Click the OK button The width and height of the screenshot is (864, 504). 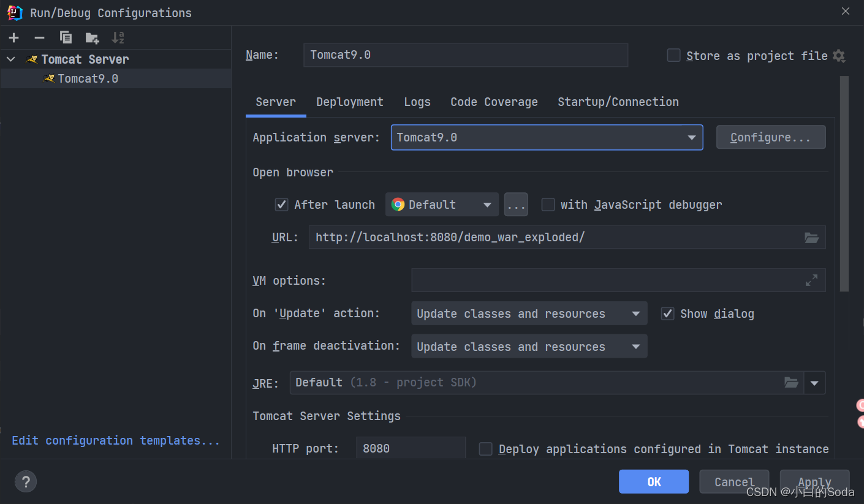pos(654,481)
